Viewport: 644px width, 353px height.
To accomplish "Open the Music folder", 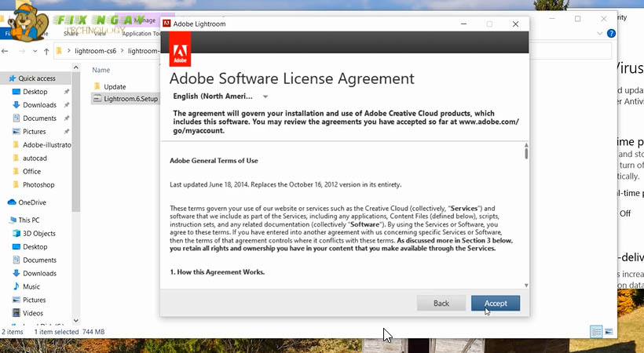I will coord(31,287).
